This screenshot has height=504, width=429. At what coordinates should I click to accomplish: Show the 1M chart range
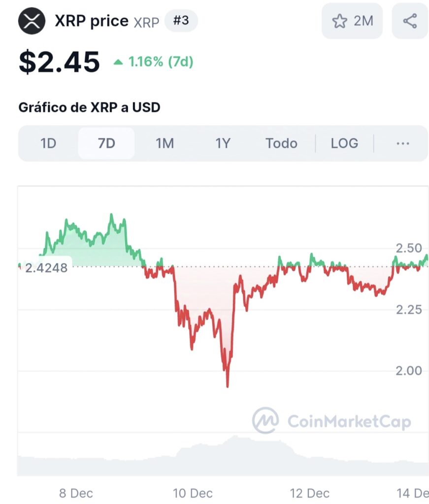point(165,143)
